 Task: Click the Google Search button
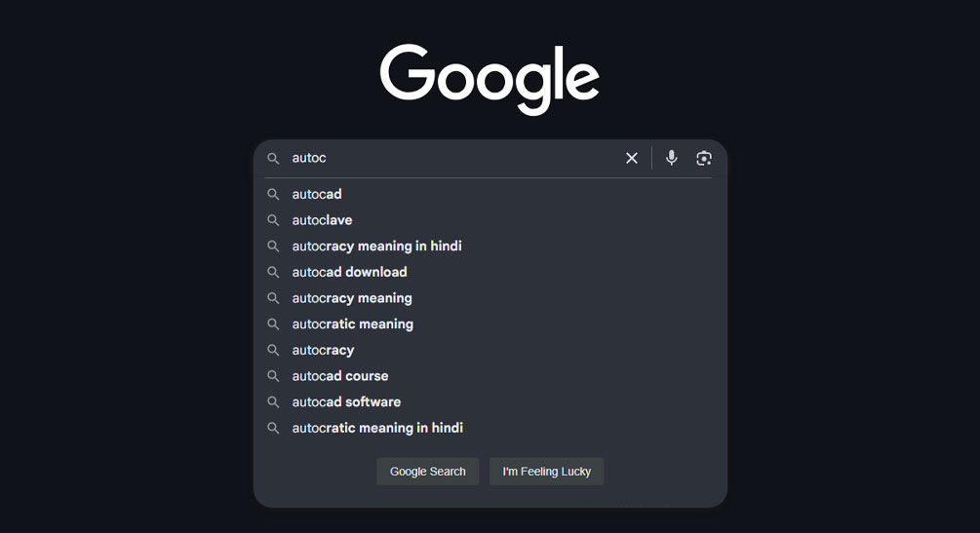click(427, 472)
